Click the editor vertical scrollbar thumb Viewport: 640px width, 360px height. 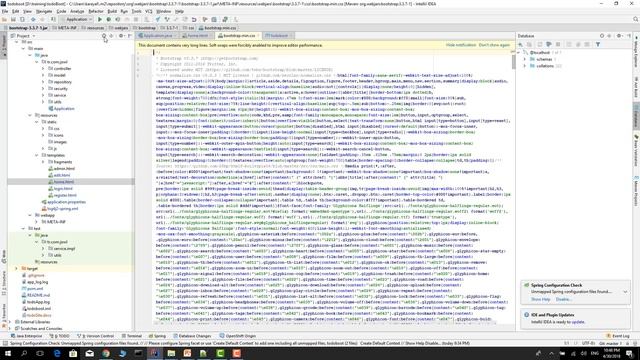pos(513,62)
